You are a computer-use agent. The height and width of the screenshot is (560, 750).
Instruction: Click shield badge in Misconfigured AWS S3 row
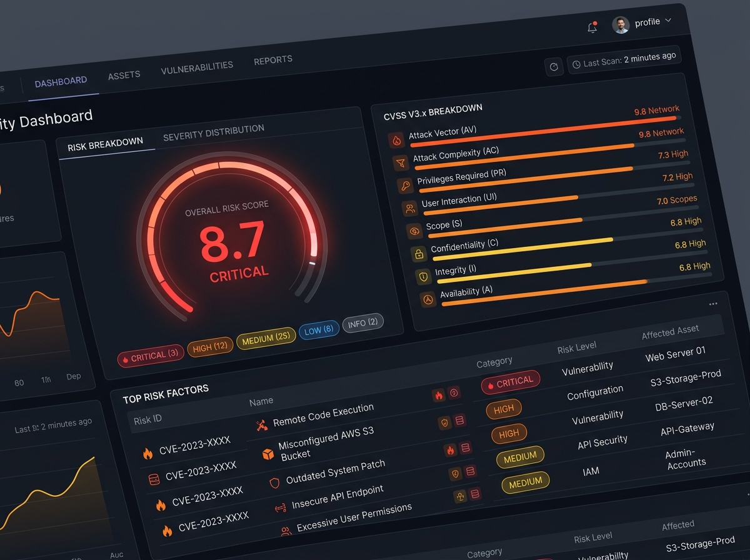[x=444, y=422]
